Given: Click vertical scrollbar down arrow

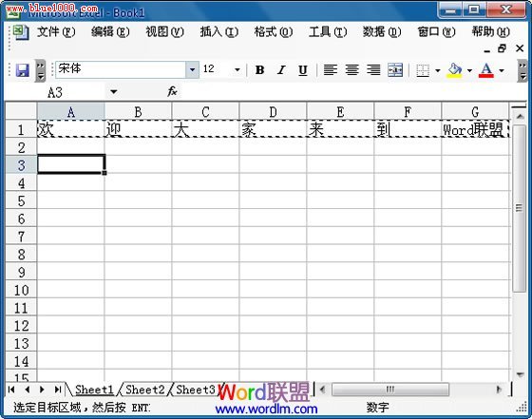Looking at the screenshot, I should click(x=520, y=375).
